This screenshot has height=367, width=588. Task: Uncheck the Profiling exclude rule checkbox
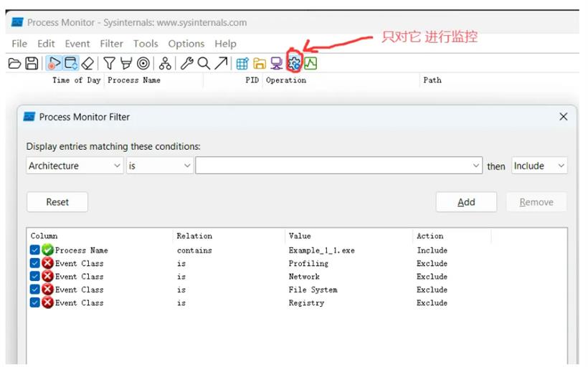tap(35, 263)
